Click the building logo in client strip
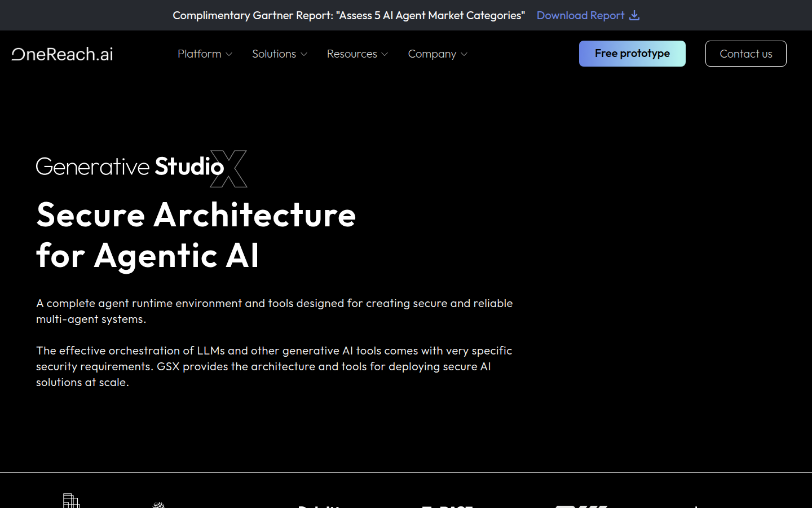 pos(71,501)
